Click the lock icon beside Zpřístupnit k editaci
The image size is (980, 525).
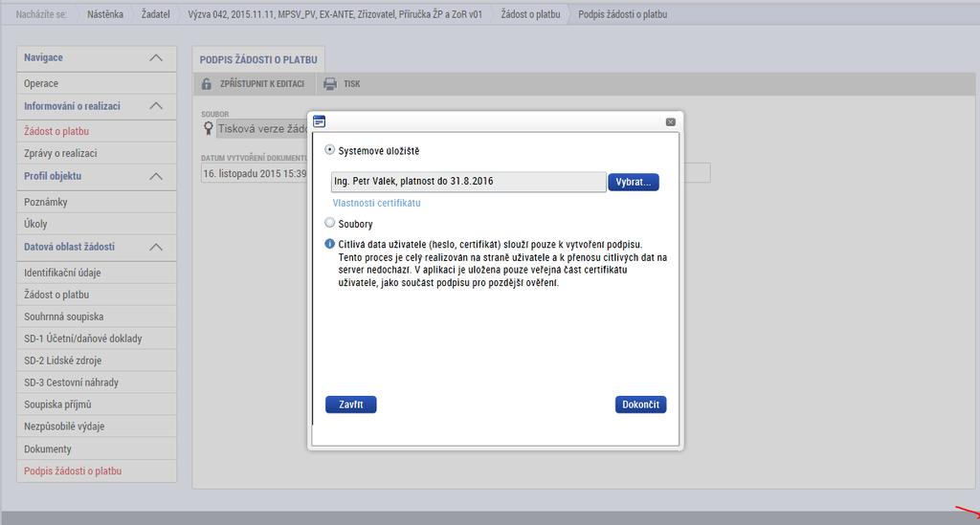(x=207, y=83)
